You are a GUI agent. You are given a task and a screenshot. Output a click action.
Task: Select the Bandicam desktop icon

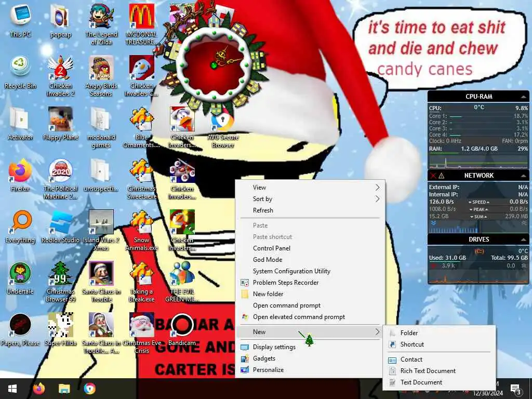point(182,329)
